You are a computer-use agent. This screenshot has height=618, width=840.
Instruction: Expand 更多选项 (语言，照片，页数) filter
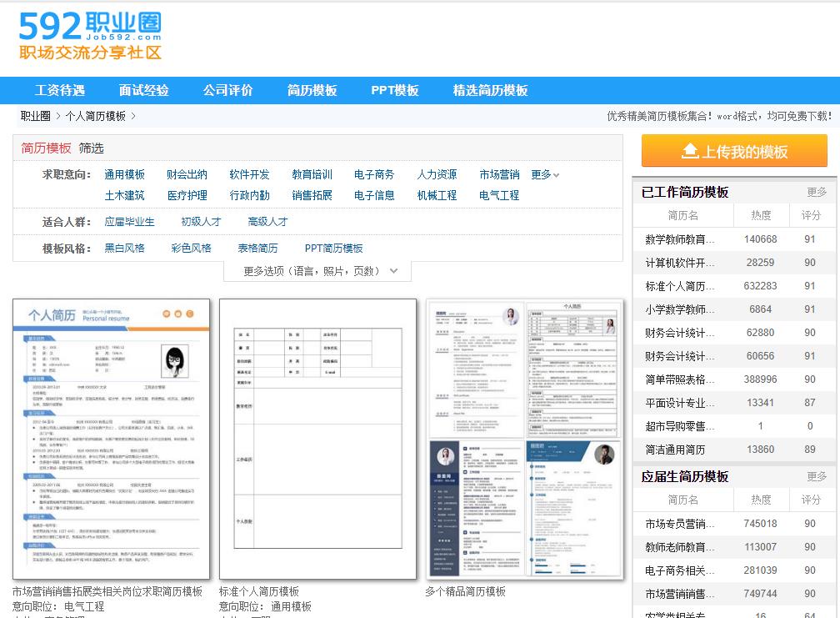[x=317, y=271]
